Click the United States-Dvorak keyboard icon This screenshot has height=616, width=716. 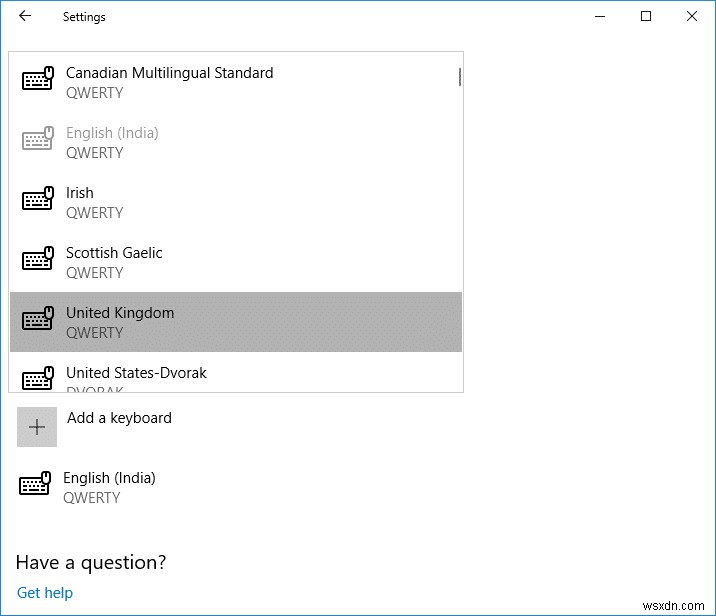(38, 378)
